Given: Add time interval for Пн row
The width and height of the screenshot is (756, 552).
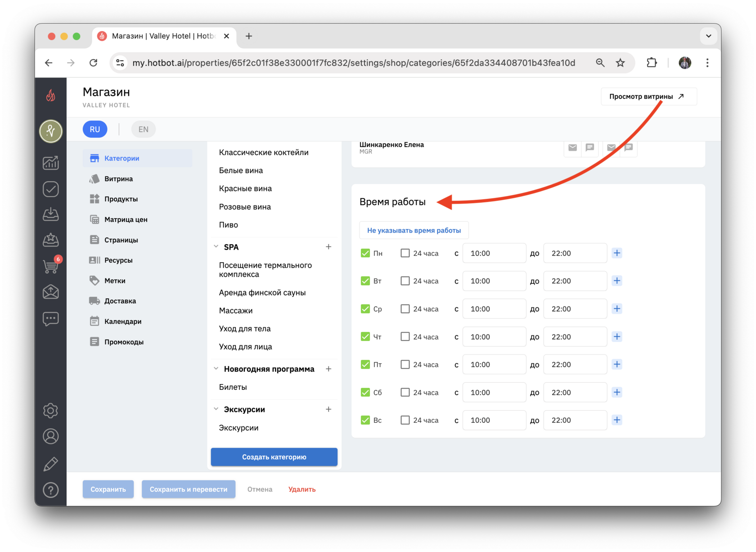Looking at the screenshot, I should 617,253.
